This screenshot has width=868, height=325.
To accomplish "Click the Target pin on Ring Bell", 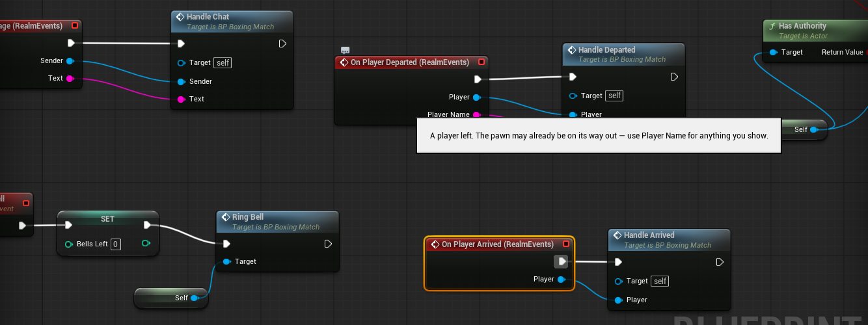I will click(226, 261).
